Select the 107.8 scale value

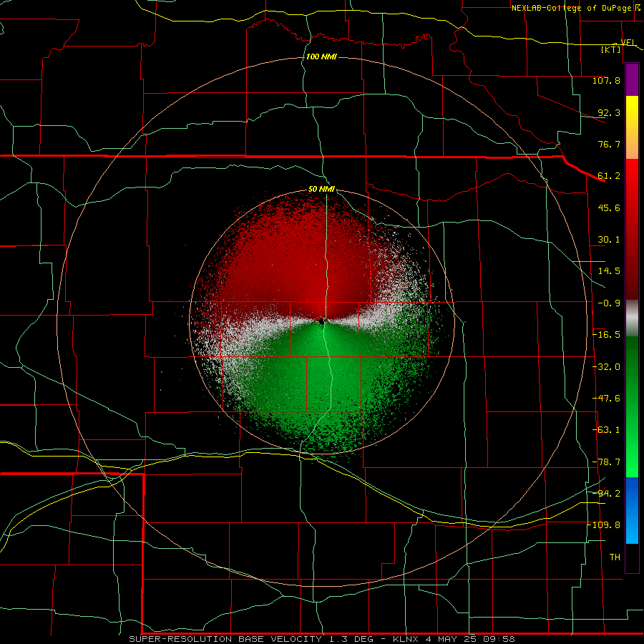pos(606,80)
